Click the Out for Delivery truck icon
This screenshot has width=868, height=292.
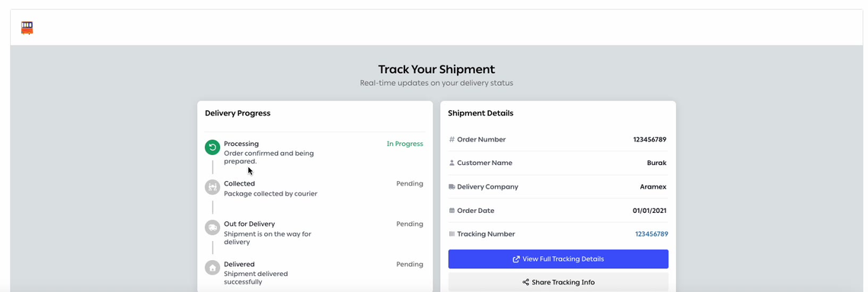tap(212, 227)
